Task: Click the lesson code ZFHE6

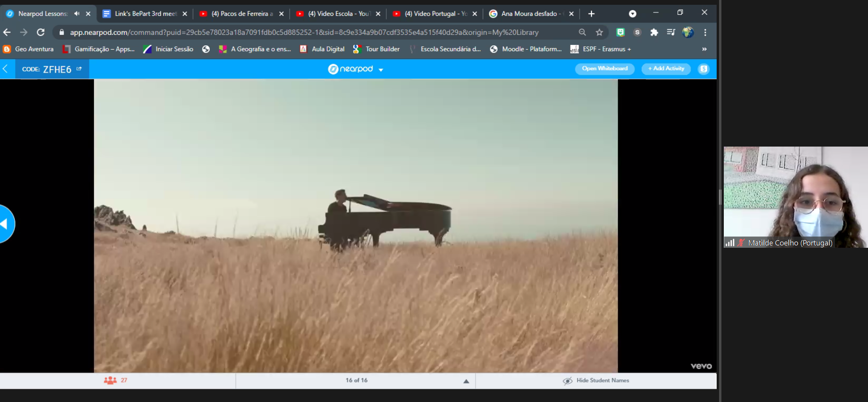Action: (x=57, y=69)
